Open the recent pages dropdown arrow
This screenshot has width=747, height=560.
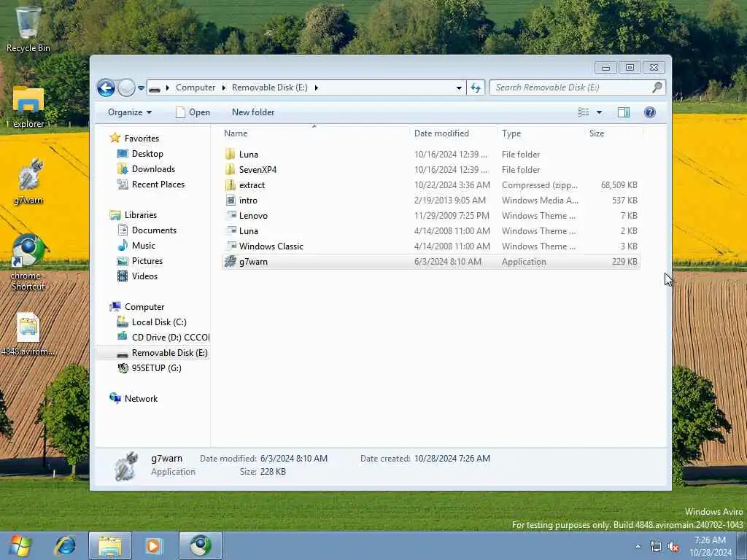[141, 87]
